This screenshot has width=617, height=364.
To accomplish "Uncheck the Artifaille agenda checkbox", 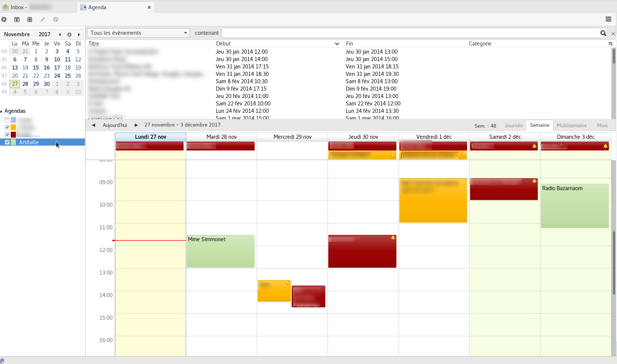I will (x=7, y=142).
